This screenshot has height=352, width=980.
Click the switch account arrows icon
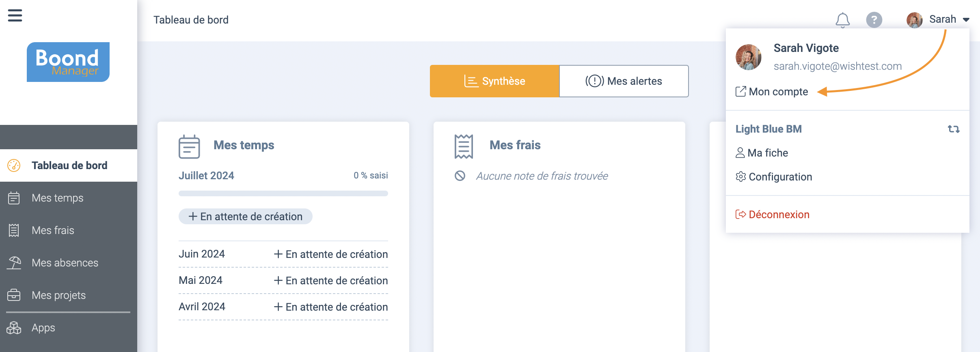(x=953, y=129)
